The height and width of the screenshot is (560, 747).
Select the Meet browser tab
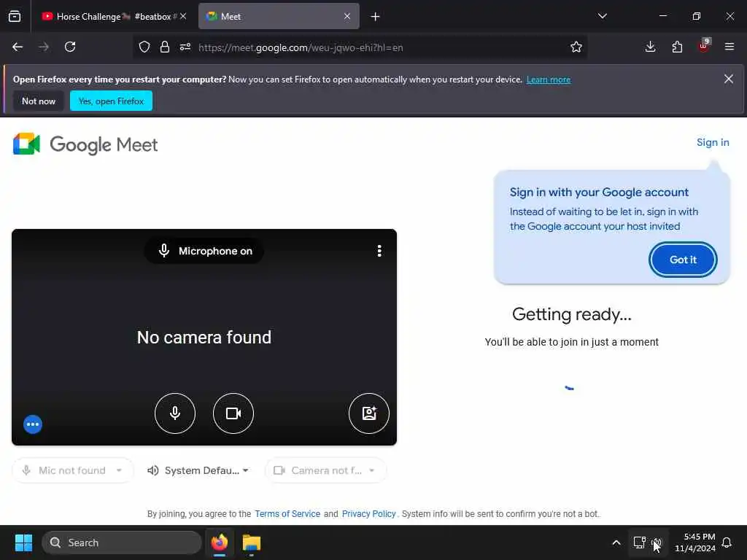pyautogui.click(x=279, y=17)
